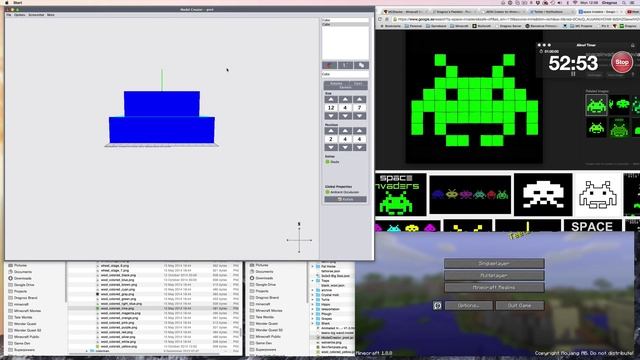Click the pause icon in the timer window

[x=573, y=74]
